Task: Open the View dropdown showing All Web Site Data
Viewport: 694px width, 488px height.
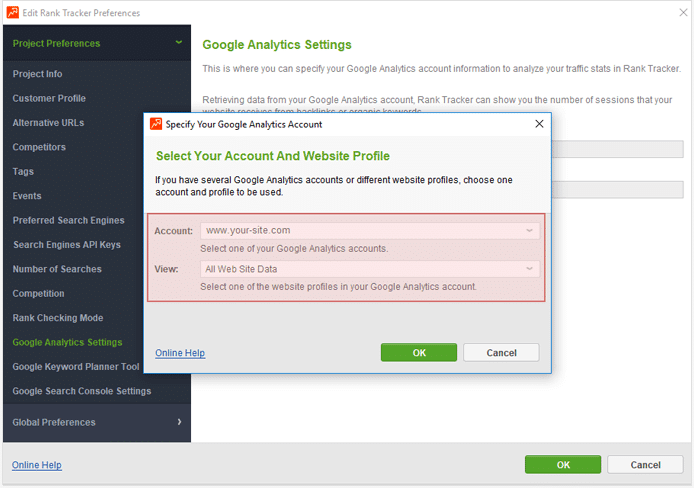Action: 370,269
